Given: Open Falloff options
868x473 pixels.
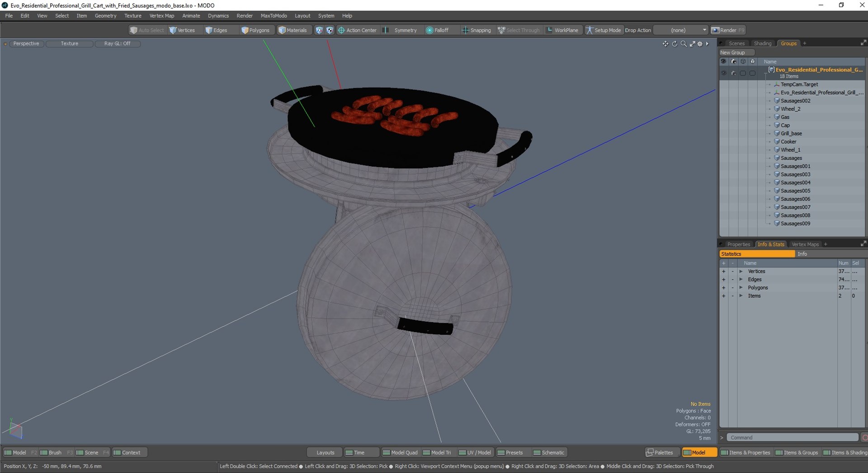Looking at the screenshot, I should click(437, 30).
